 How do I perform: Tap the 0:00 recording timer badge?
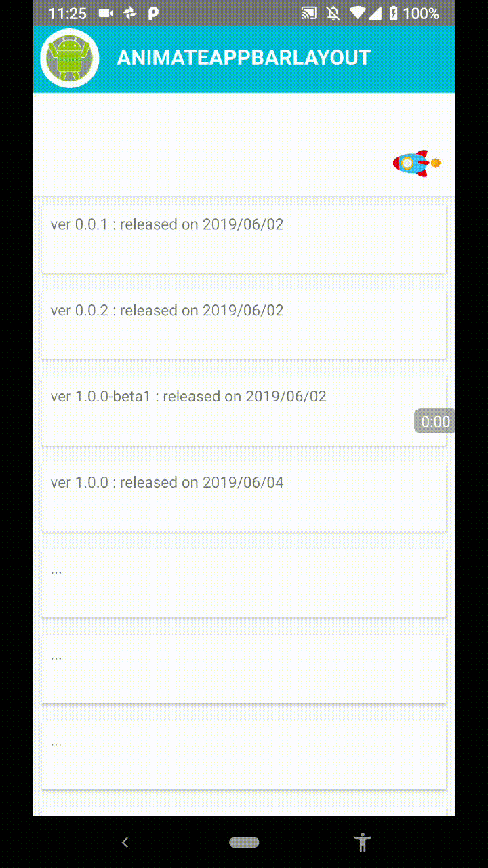point(434,422)
